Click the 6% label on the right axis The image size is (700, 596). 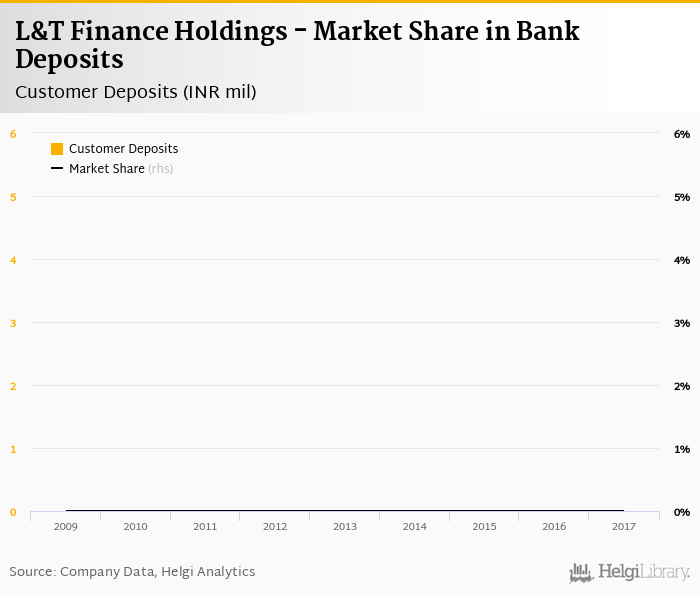[x=682, y=134]
